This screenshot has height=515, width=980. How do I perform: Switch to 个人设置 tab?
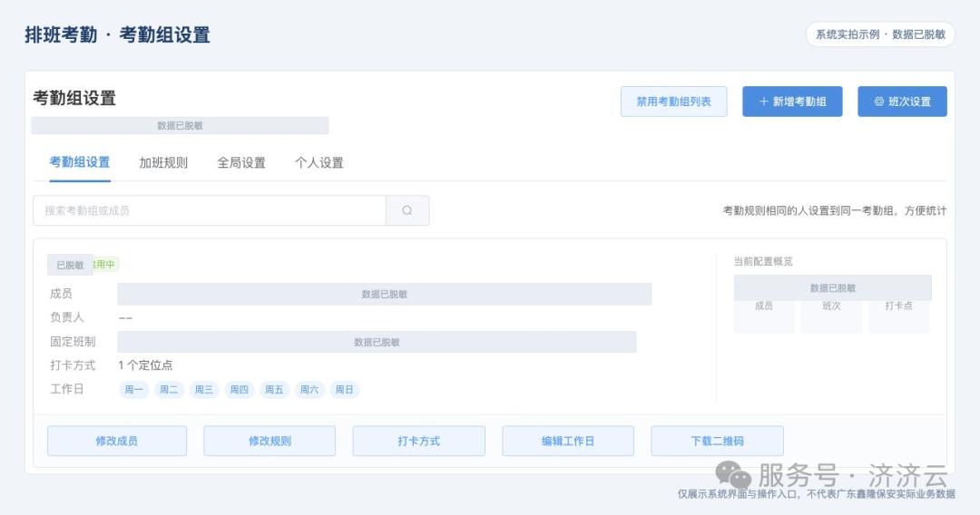coord(319,163)
